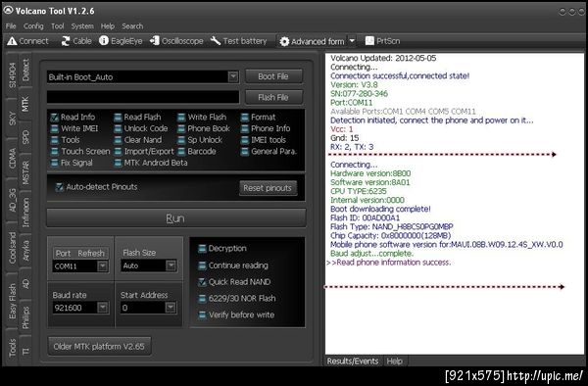The height and width of the screenshot is (386, 588).
Task: Click the Boot File button
Action: pos(273,76)
